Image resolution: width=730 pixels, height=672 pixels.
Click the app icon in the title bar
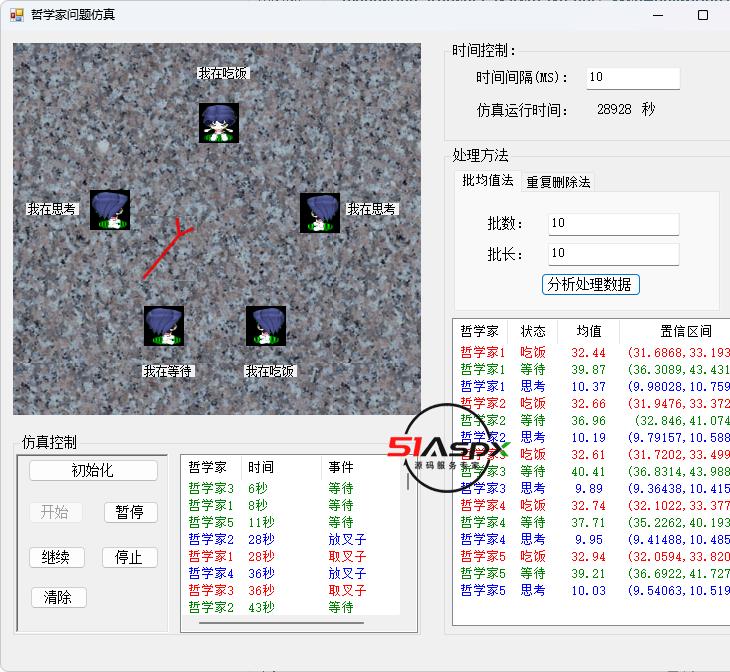[16, 15]
